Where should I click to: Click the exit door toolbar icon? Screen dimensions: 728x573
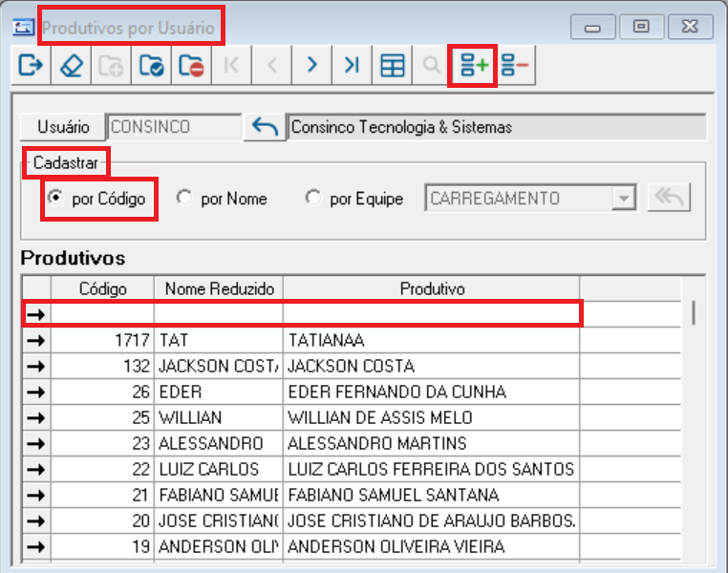(x=31, y=65)
